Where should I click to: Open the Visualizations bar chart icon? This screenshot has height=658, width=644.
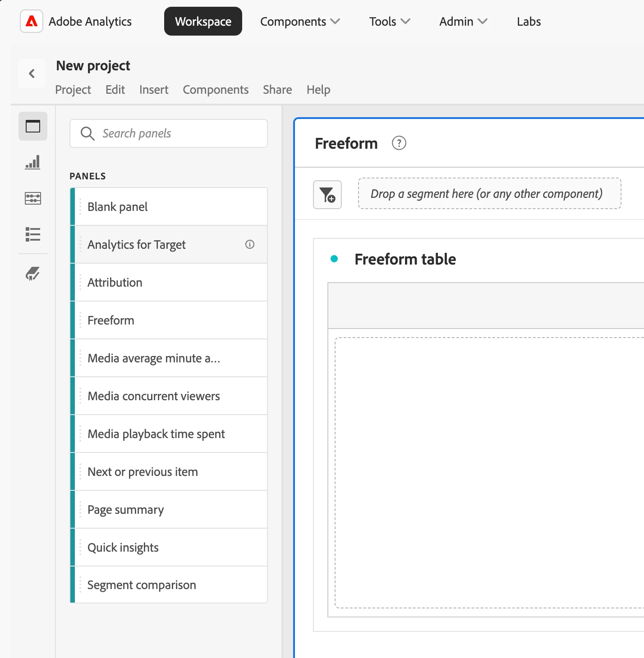point(33,162)
